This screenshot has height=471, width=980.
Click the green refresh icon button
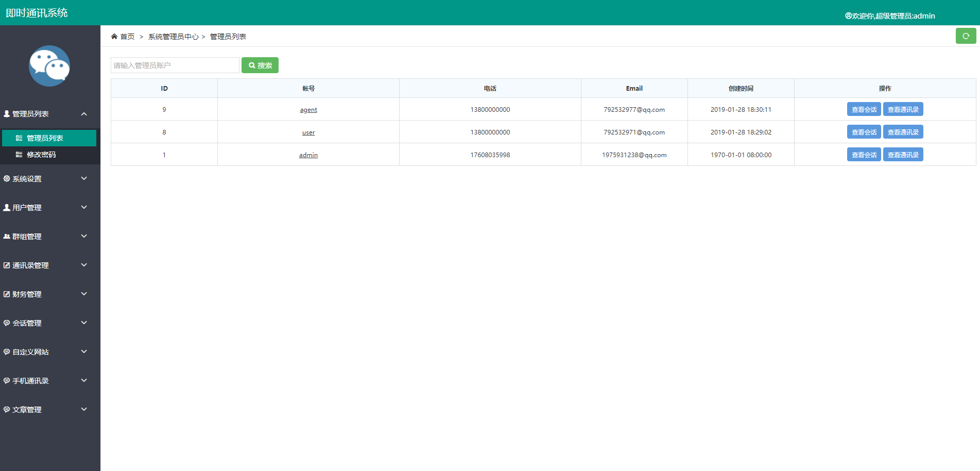point(966,36)
